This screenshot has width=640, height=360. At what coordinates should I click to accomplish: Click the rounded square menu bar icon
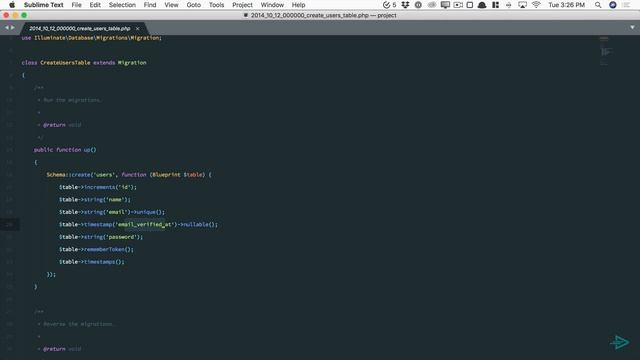coord(470,5)
